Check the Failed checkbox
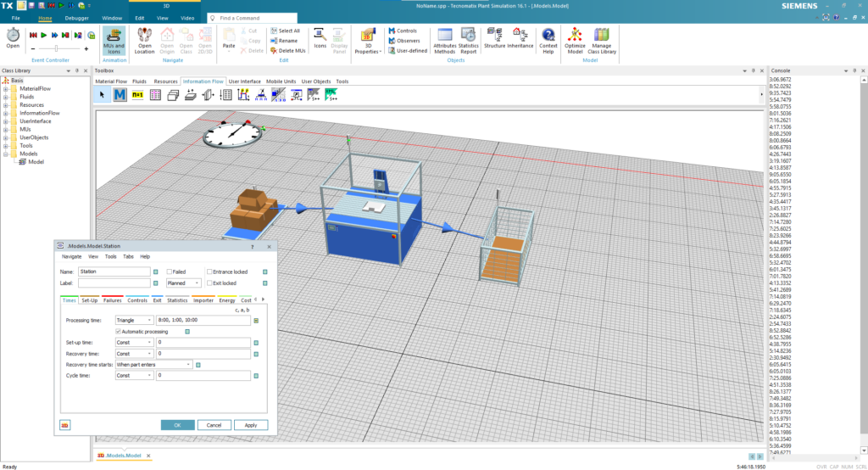The width and height of the screenshot is (868, 470). point(170,271)
